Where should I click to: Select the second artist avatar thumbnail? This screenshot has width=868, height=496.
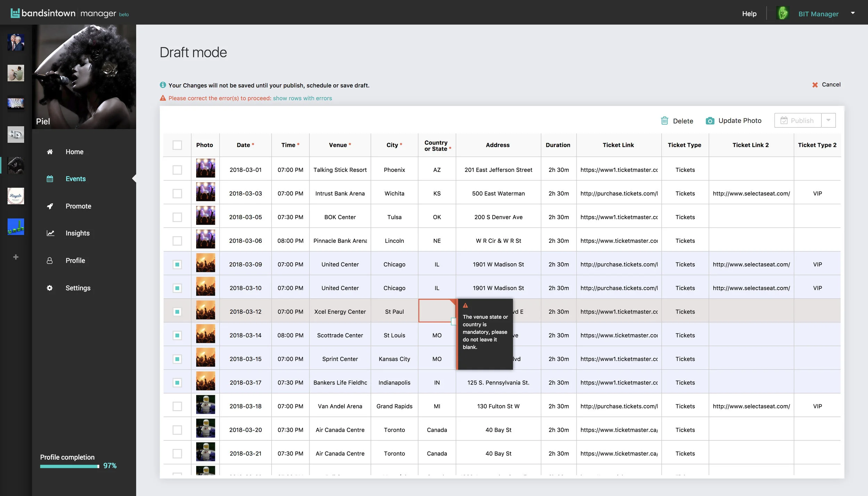16,73
